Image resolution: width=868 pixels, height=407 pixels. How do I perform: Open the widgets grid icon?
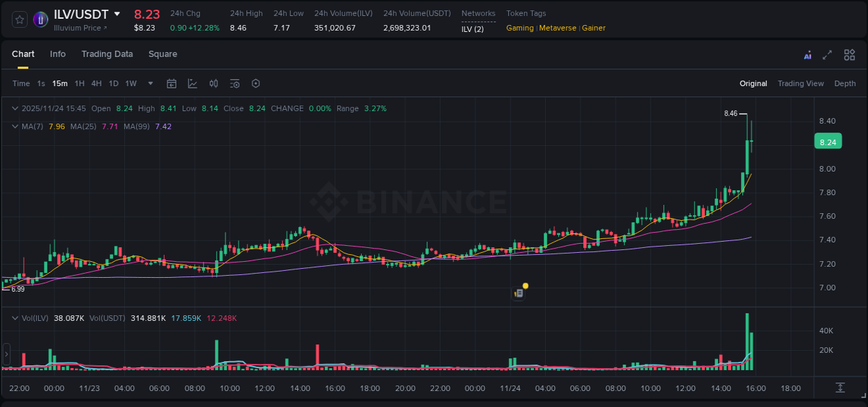[849, 54]
